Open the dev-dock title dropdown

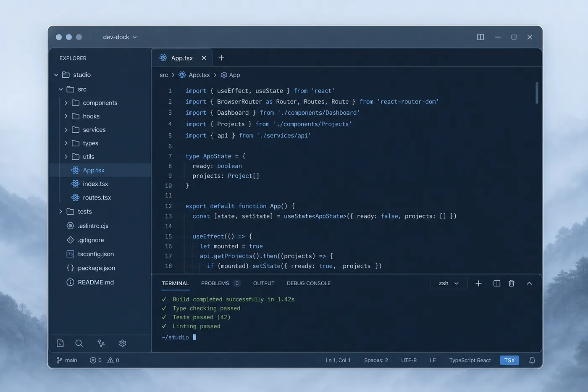(x=120, y=37)
